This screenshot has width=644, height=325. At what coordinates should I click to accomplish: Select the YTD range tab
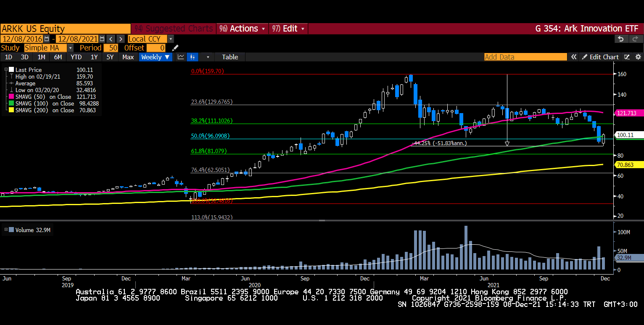pos(76,57)
